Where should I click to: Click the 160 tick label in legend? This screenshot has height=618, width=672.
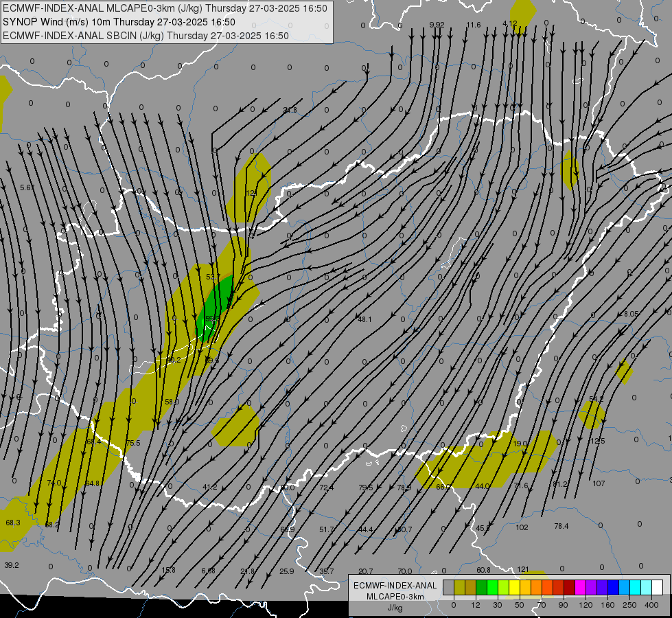point(607,605)
